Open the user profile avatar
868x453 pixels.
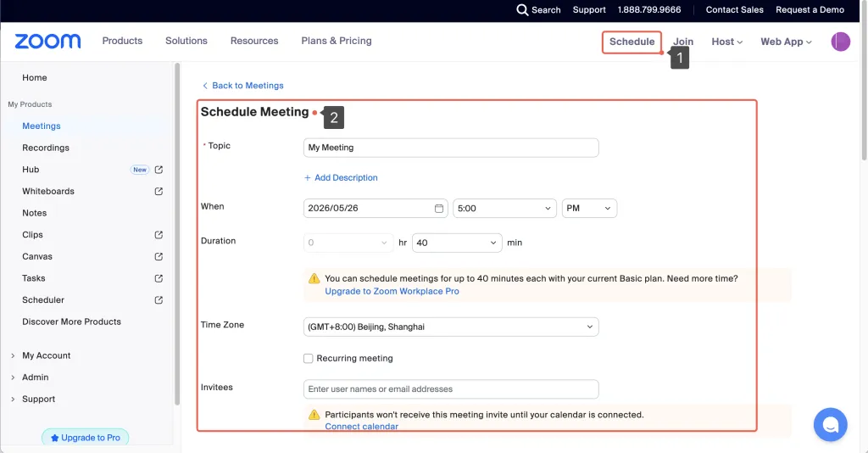pyautogui.click(x=840, y=42)
